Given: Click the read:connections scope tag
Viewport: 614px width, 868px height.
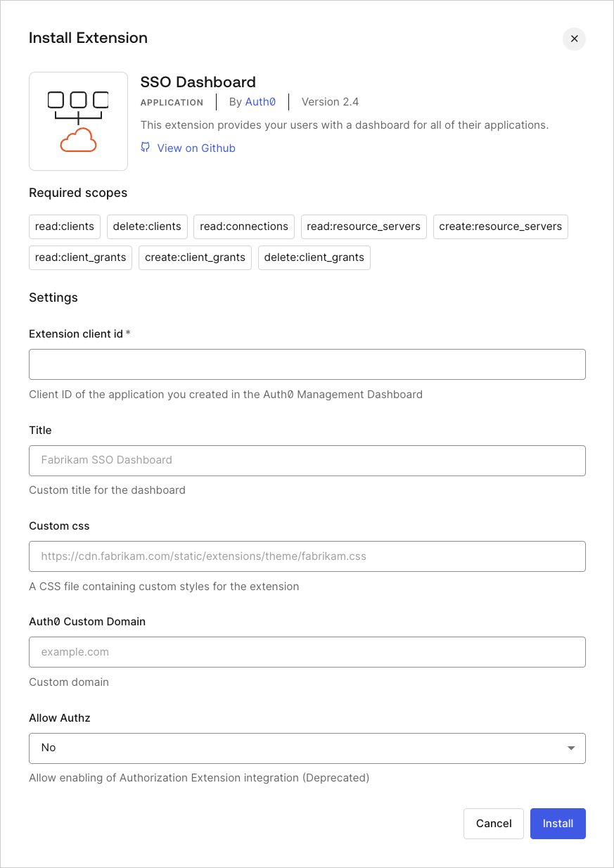Looking at the screenshot, I should [x=243, y=226].
